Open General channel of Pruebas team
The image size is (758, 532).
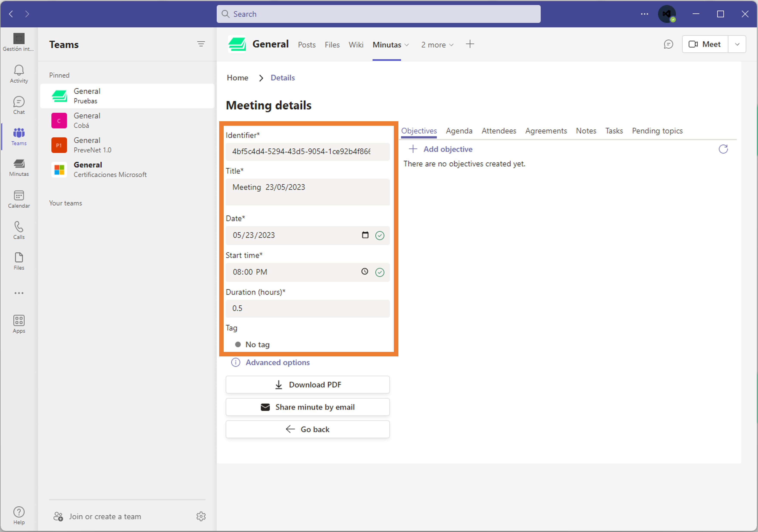(127, 96)
